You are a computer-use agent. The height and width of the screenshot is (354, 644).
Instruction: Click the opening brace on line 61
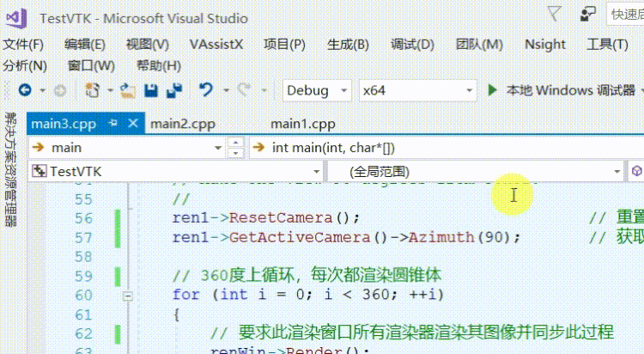(176, 315)
